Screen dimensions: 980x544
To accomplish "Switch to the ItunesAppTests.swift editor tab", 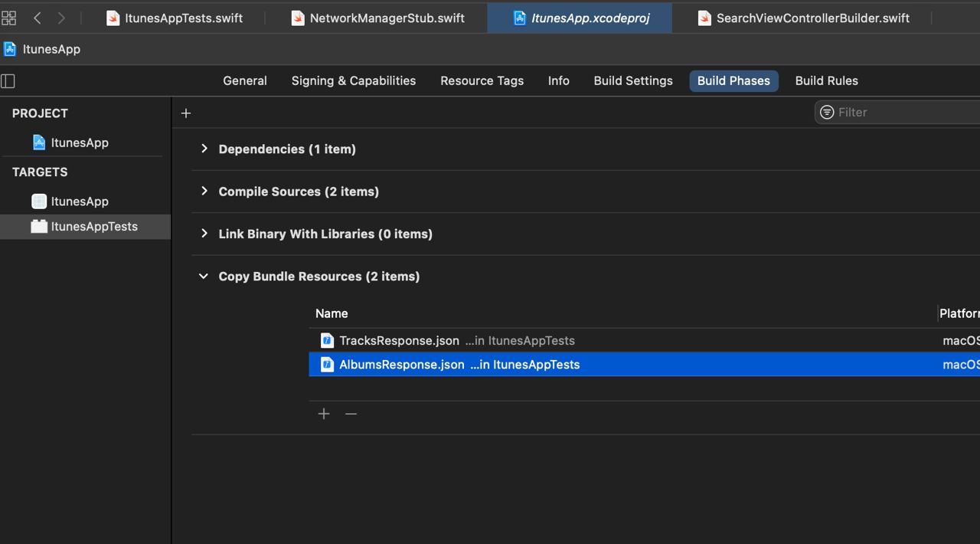I will point(175,18).
